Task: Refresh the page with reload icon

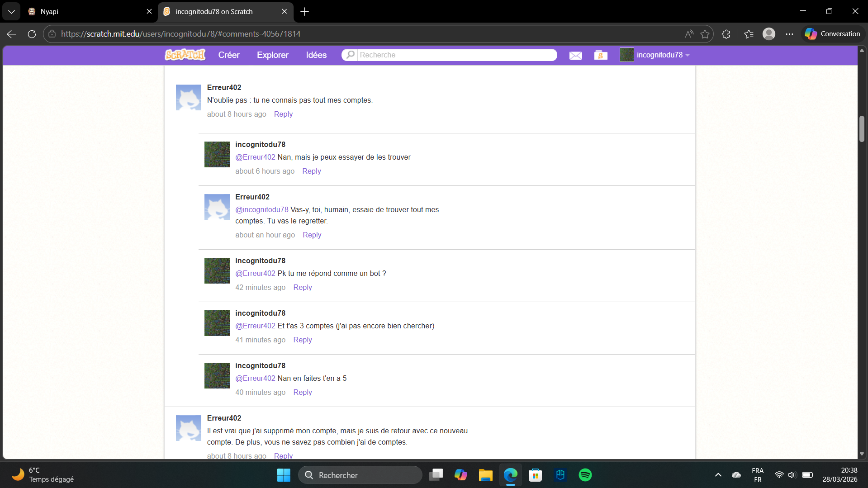Action: point(32,34)
